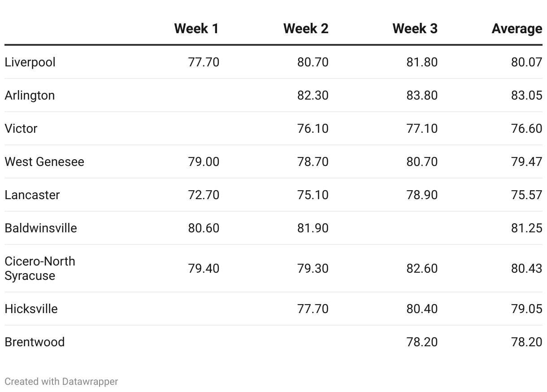Open the Created with Datawrapper link
This screenshot has width=547, height=392.
tap(61, 382)
